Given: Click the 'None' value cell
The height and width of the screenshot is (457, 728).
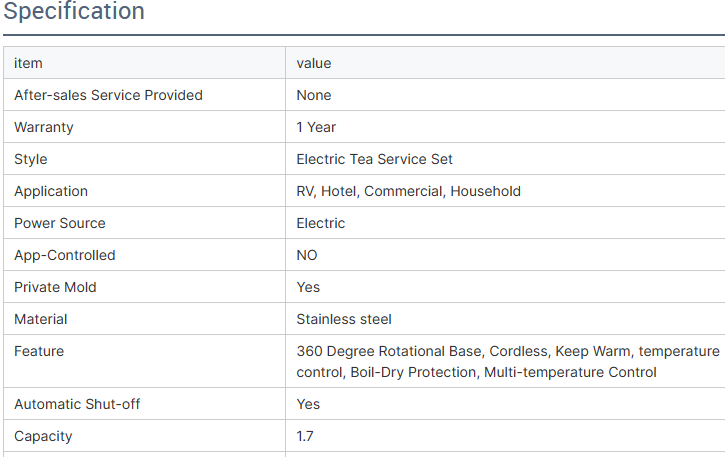Looking at the screenshot, I should (x=314, y=95).
